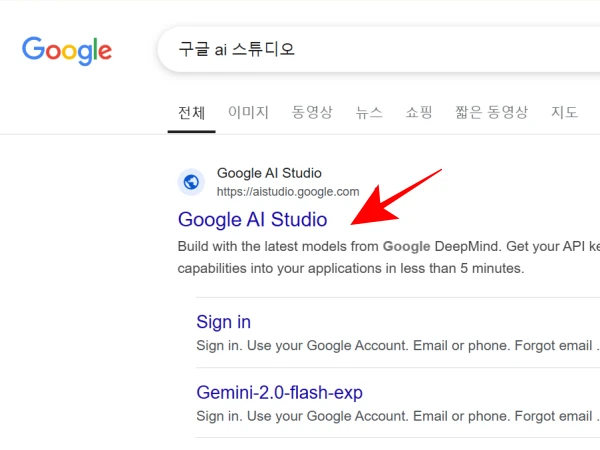This screenshot has height=450, width=600.
Task: Click the snippet text starting 'Build with the latest models'
Action: (389, 257)
